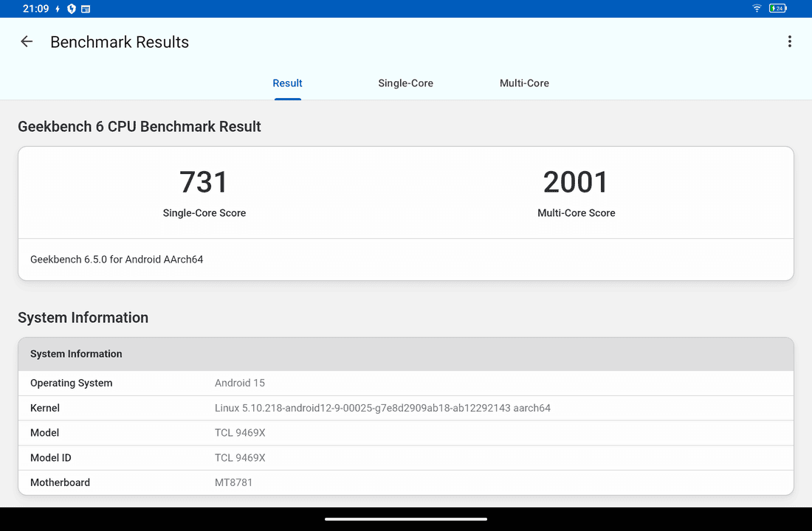
Task: Tap the 21:09 clock in status bar
Action: [x=35, y=9]
